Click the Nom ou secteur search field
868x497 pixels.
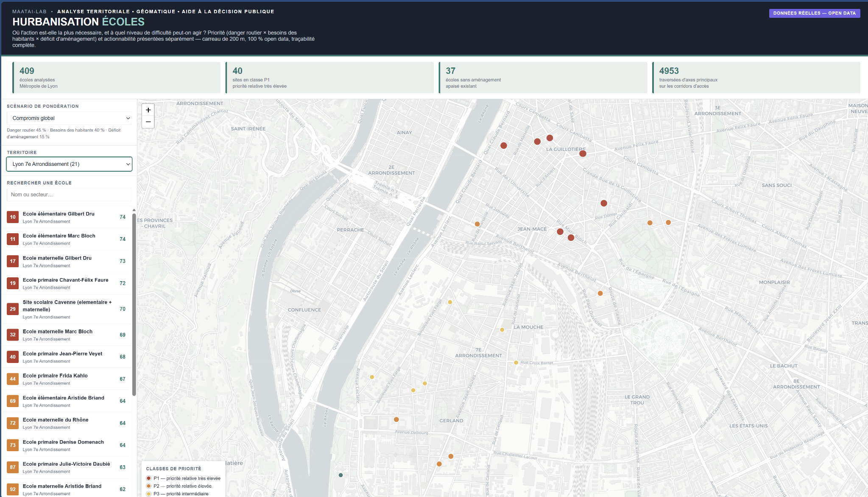(x=69, y=195)
